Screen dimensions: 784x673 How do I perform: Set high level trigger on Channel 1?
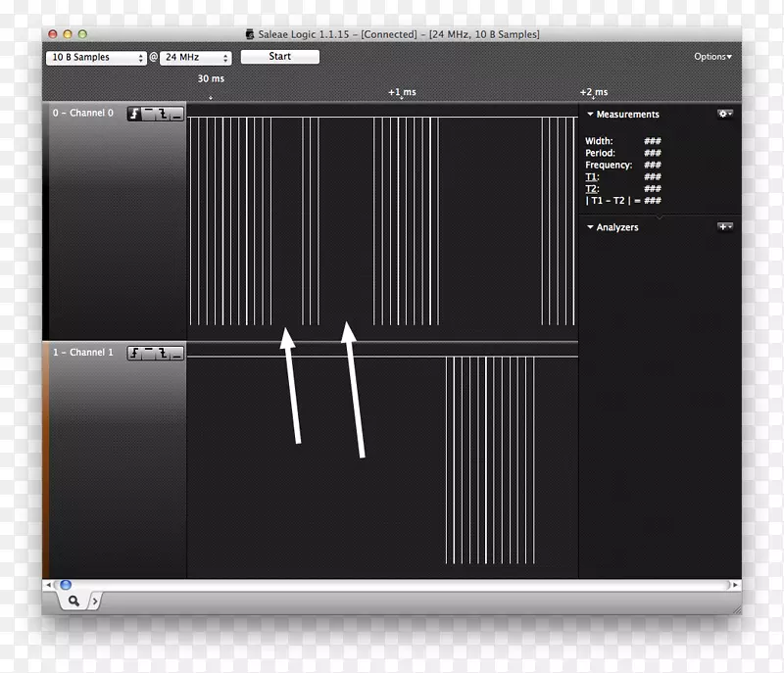coord(149,354)
